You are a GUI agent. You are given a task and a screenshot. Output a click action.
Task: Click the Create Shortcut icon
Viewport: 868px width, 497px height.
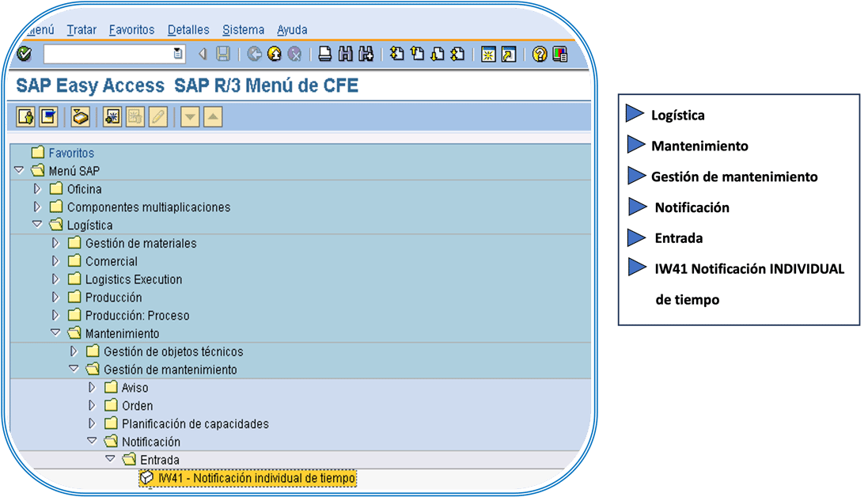pos(508,55)
